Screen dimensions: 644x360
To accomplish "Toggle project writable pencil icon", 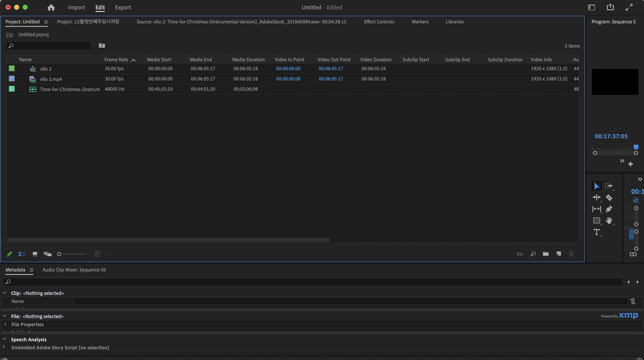I will click(x=9, y=254).
